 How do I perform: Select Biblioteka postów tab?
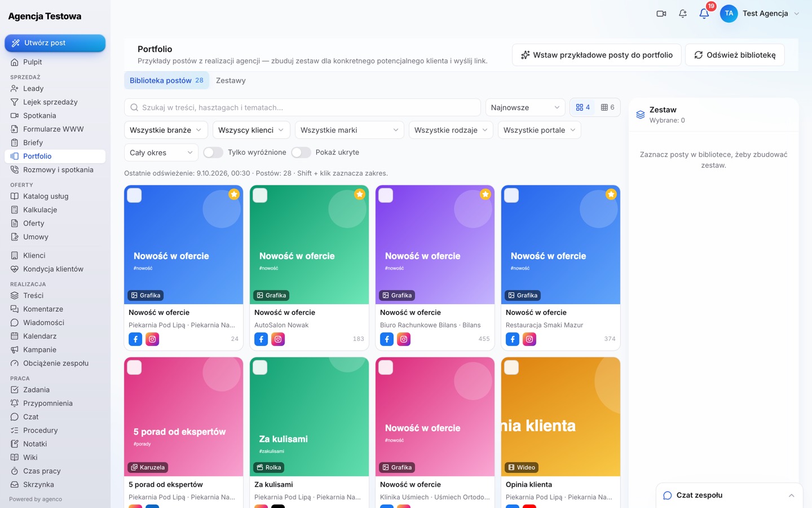click(166, 81)
